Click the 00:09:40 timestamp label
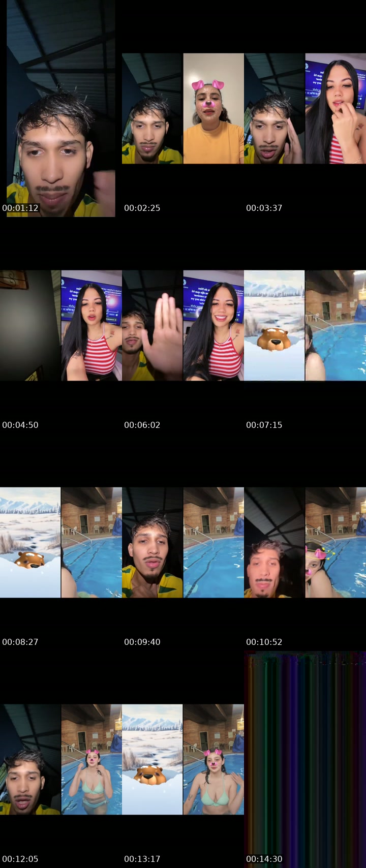The image size is (366, 868). pos(142,642)
